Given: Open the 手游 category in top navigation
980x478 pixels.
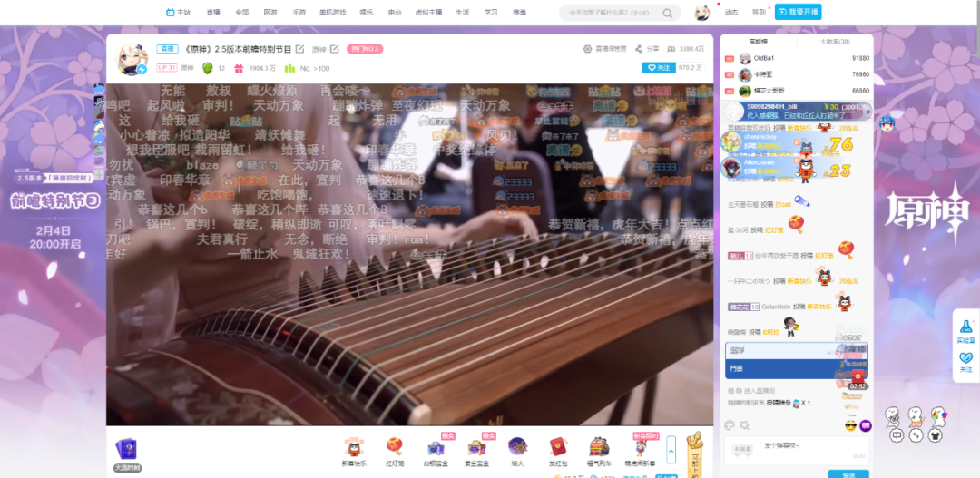Looking at the screenshot, I should (x=299, y=13).
